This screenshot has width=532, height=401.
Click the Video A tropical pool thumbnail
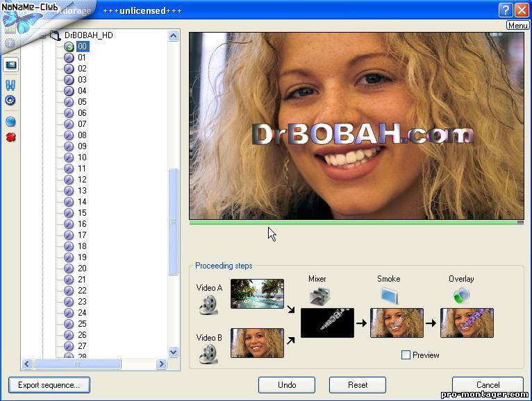[x=257, y=294]
